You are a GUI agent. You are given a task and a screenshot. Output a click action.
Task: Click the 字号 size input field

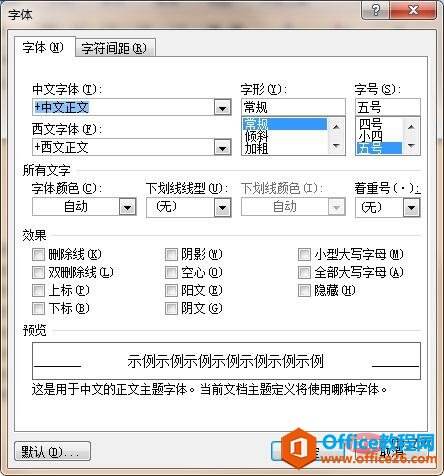tap(388, 107)
